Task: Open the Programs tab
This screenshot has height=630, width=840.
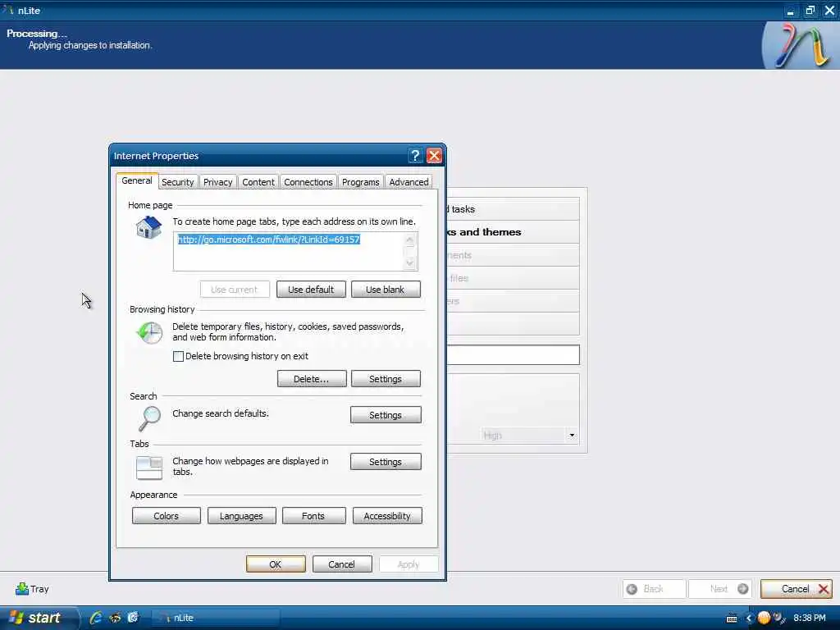Action: pos(361,182)
